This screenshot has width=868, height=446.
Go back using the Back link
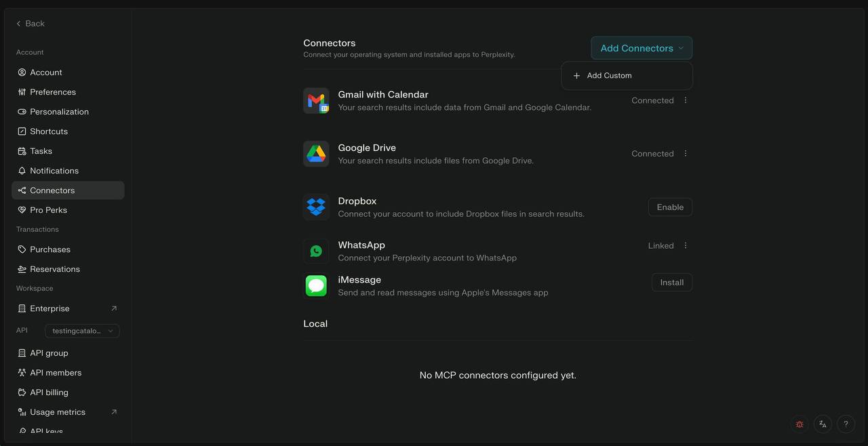(x=31, y=24)
